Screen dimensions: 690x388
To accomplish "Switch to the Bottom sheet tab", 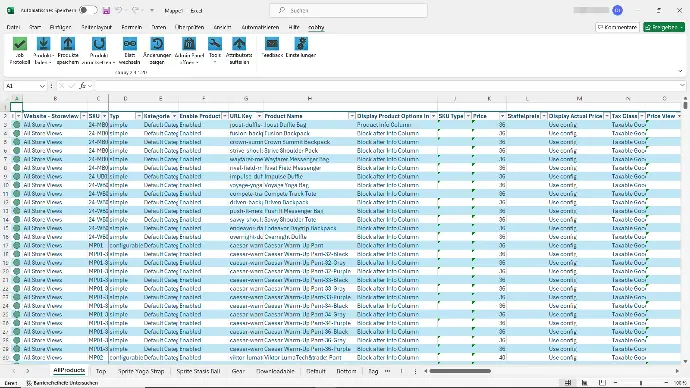I will [346, 371].
